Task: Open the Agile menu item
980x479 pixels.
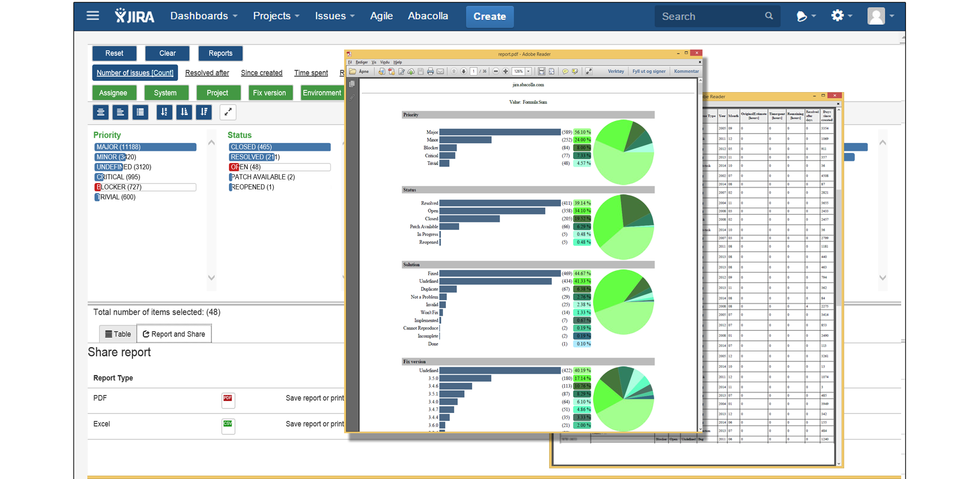Action: [381, 16]
